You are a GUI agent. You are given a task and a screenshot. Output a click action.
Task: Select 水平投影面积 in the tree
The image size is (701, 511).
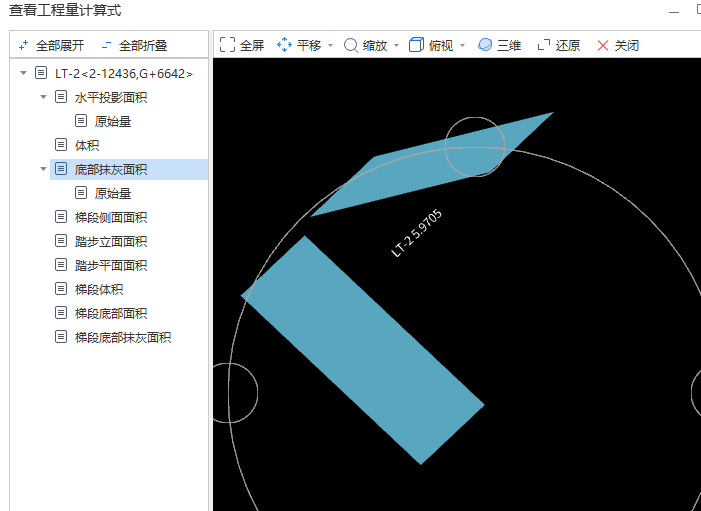point(111,97)
